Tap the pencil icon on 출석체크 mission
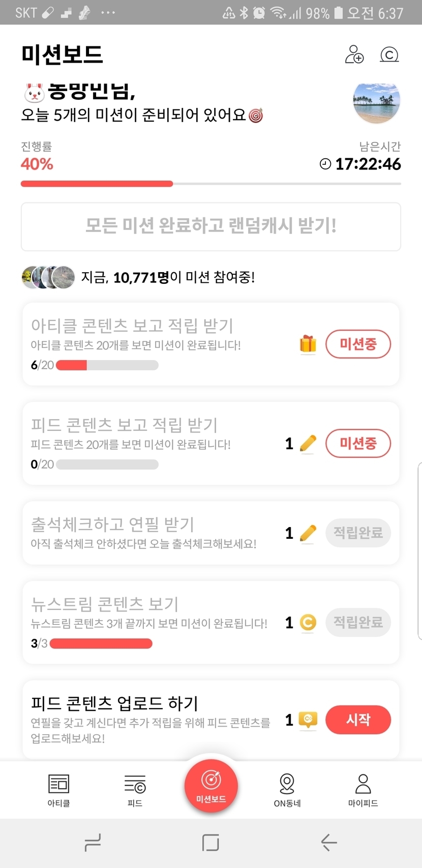Viewport: 422px width, 868px height. [308, 533]
